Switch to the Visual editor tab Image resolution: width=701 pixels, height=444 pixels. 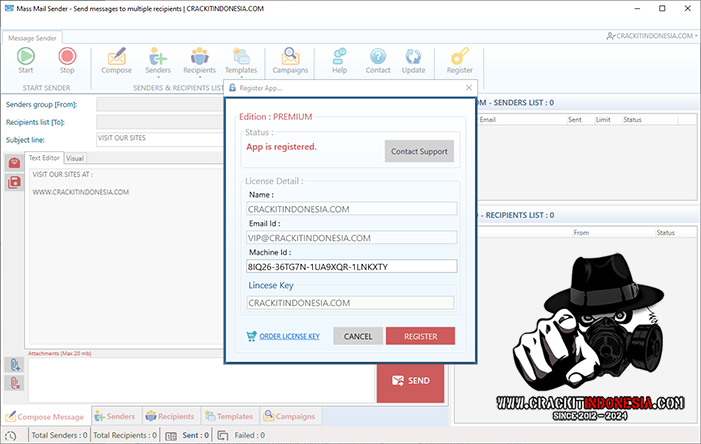pos(75,158)
